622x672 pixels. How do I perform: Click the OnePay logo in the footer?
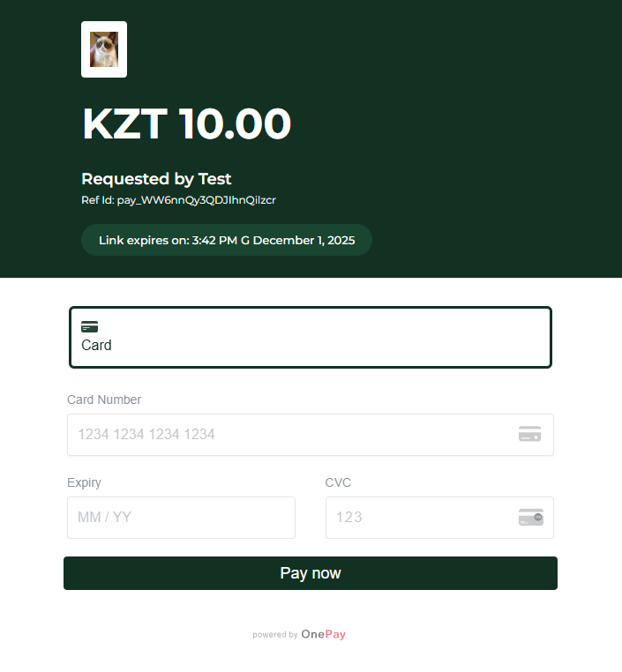click(323, 634)
